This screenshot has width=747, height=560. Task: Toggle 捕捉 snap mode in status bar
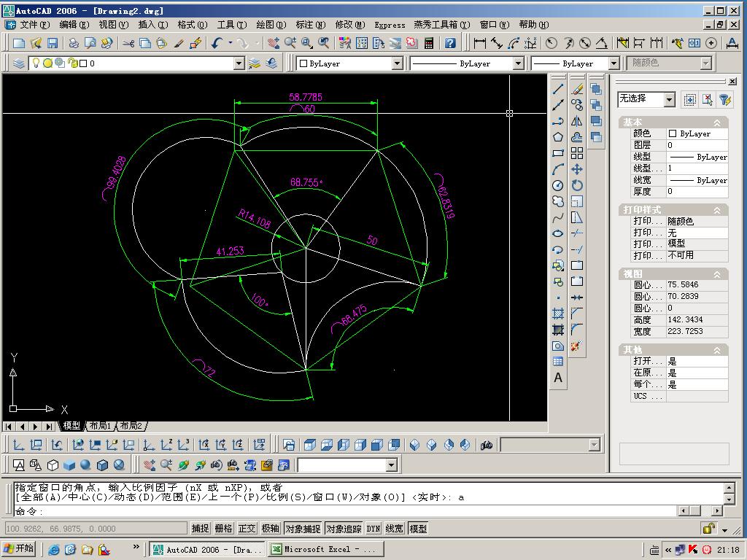200,529
